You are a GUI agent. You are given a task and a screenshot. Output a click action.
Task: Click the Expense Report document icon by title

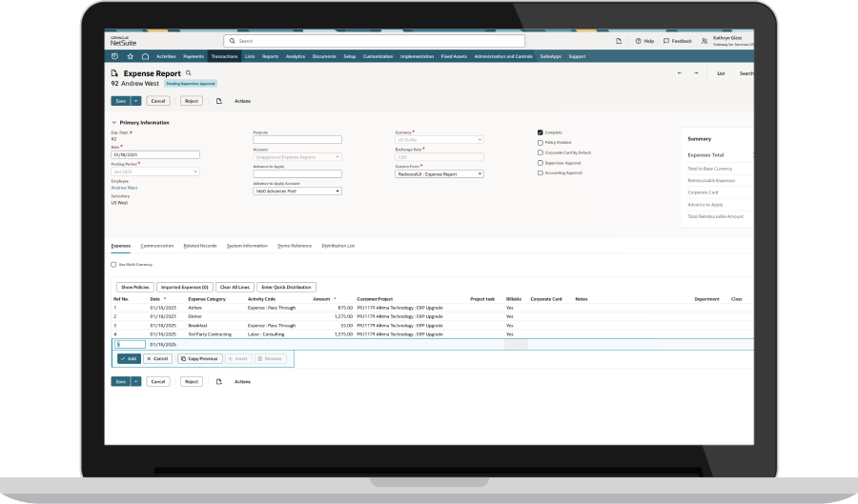[x=114, y=73]
